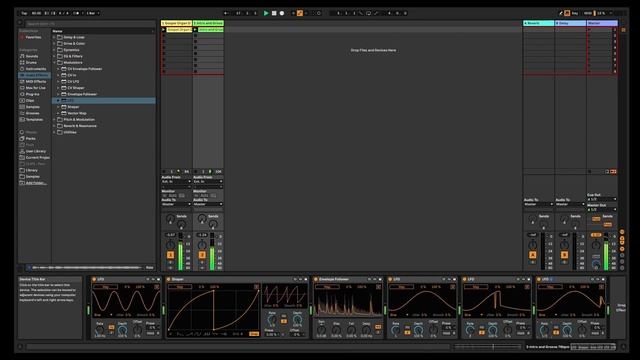The height and width of the screenshot is (360, 640).
Task: Click the Arrangement Record button
Action: tap(282, 13)
